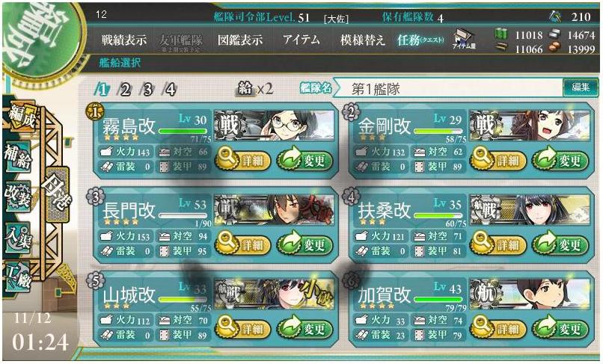
Task: Open 図鑑表示 encyclopedia menu
Action: [240, 39]
